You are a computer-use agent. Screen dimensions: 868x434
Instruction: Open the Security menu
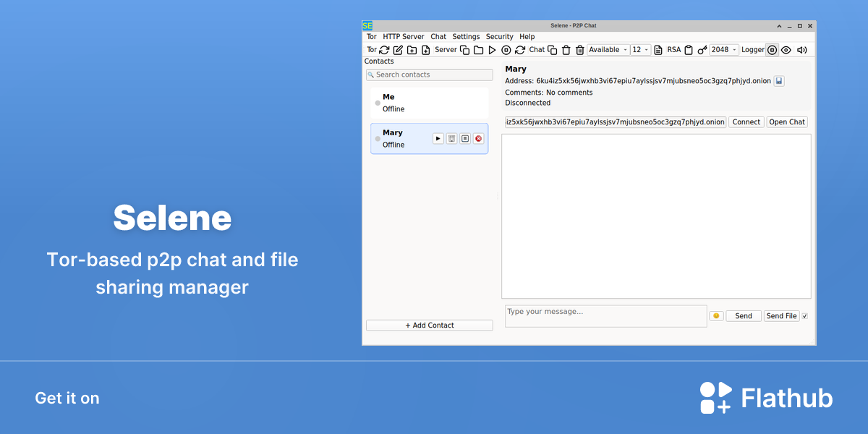[x=499, y=36]
